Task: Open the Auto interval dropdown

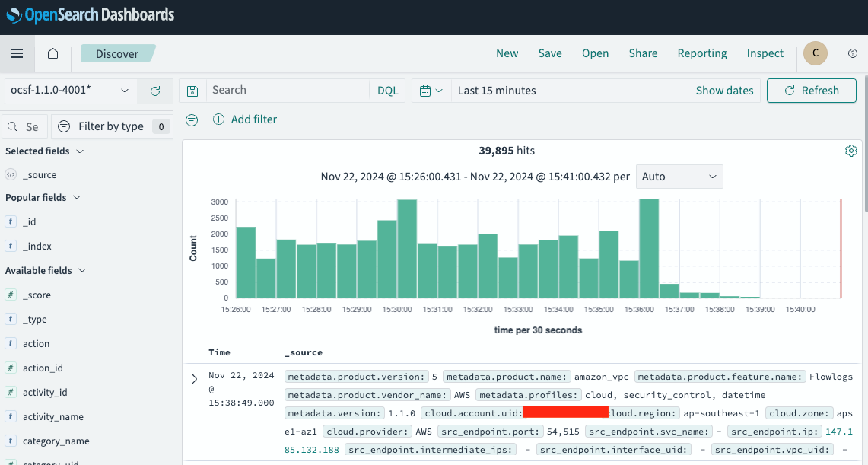Action: tap(679, 176)
